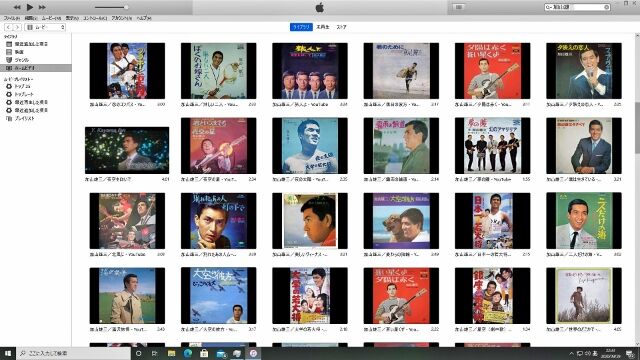
Task: Click the list view button near the search field
Action: click(x=459, y=7)
